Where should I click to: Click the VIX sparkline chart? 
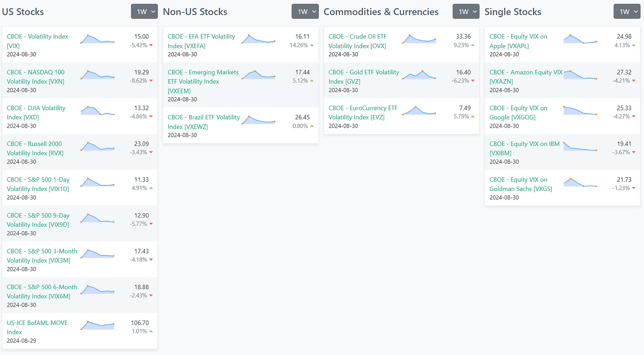(98, 39)
